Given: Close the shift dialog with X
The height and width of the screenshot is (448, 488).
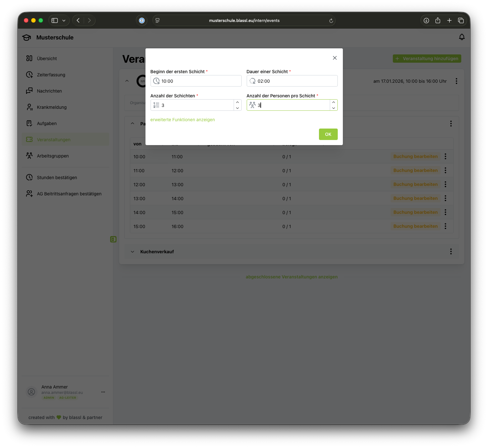Looking at the screenshot, I should click(x=335, y=58).
